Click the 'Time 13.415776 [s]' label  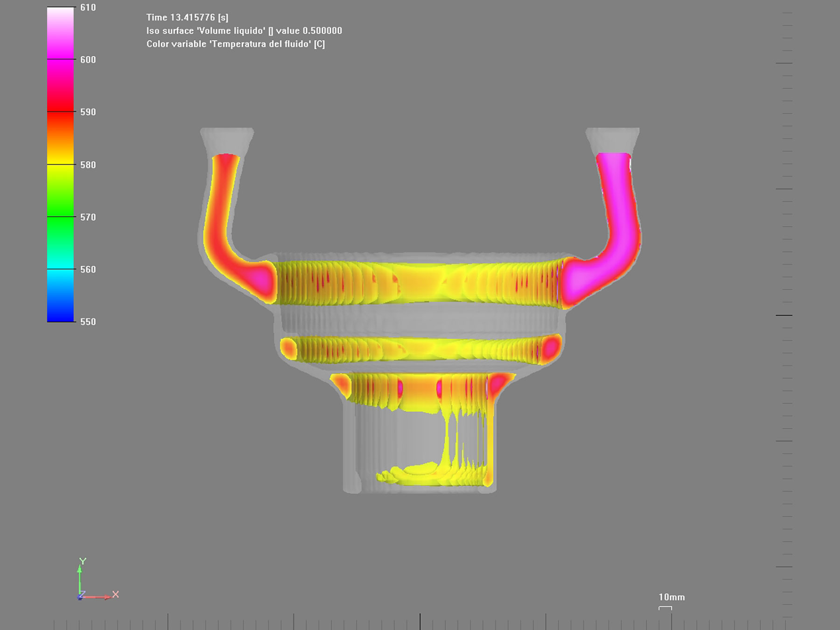point(187,18)
